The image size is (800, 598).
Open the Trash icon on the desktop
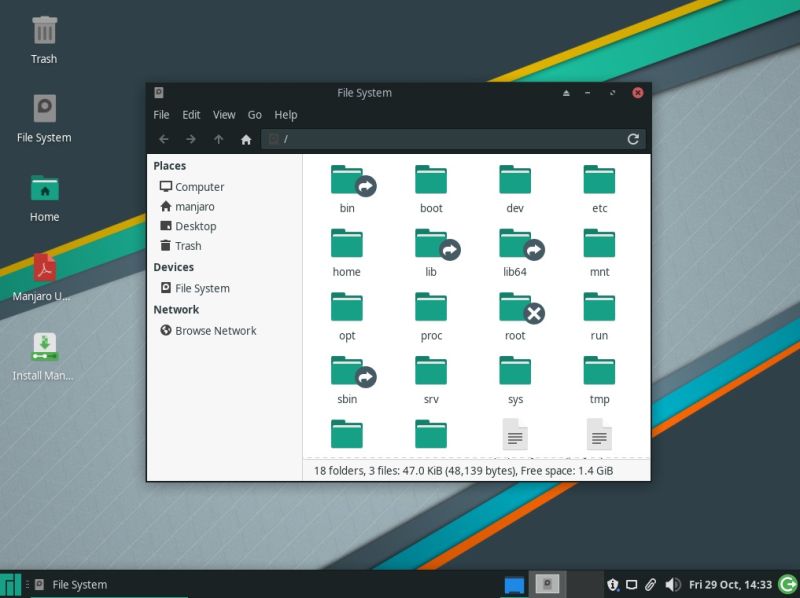click(42, 30)
